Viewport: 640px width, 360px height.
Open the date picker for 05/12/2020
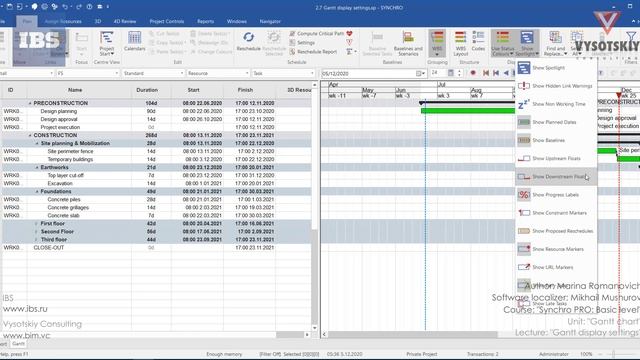420,73
